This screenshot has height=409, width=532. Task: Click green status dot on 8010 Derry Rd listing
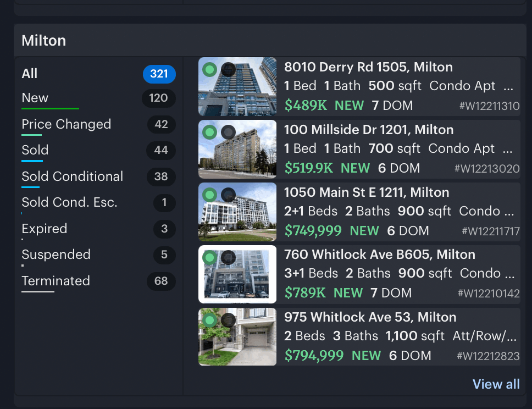pyautogui.click(x=210, y=70)
